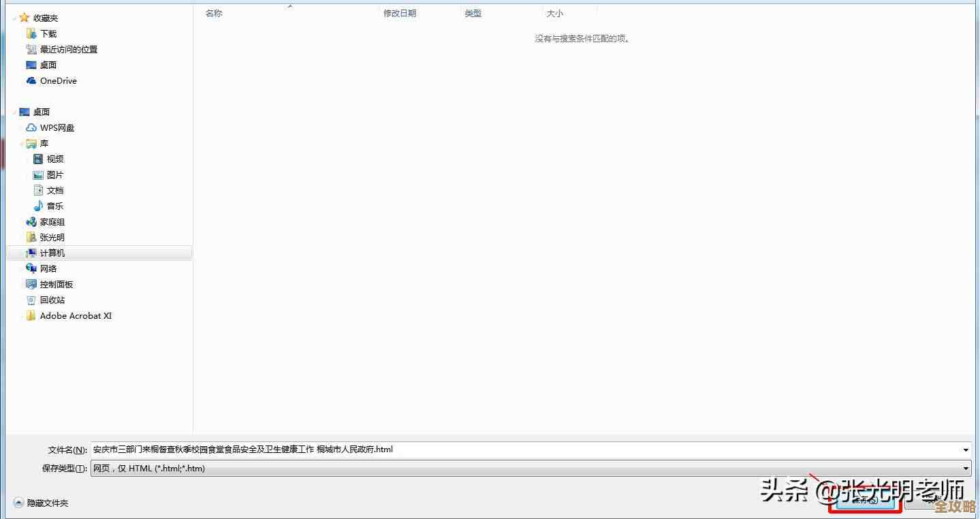
Task: Open OneDrive in the navigation pane
Action: 57,80
